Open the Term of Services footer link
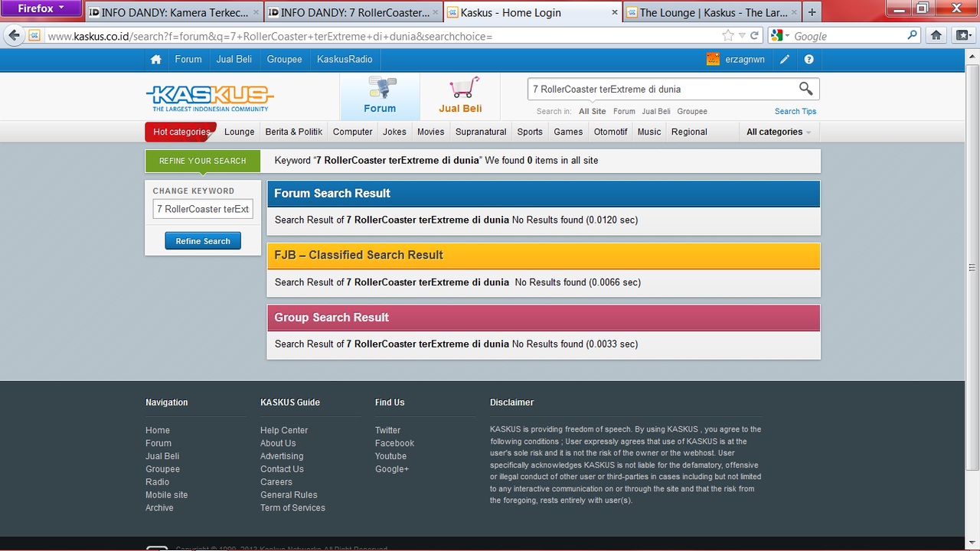980x551 pixels. (x=292, y=508)
